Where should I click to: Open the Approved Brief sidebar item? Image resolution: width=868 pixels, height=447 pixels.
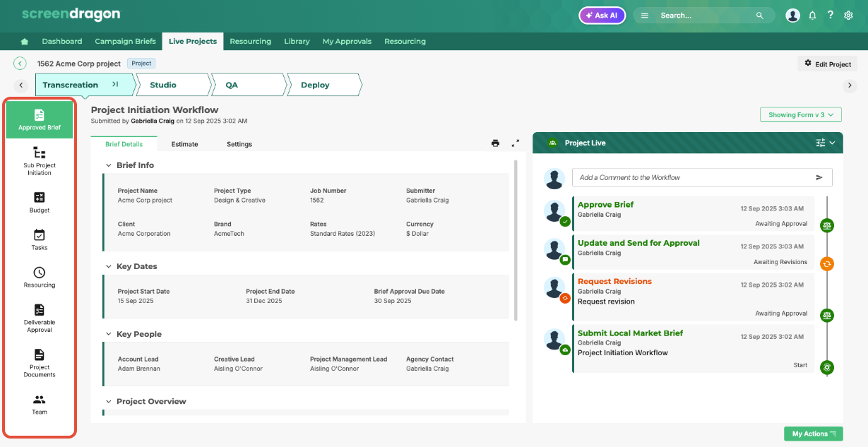coord(40,119)
